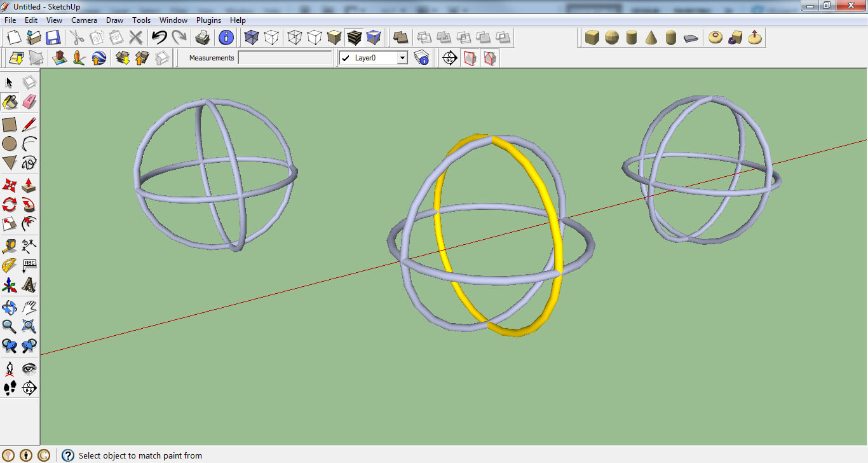Screen dimensions: 868x463
Task: Select the Move tool
Action: [x=9, y=186]
